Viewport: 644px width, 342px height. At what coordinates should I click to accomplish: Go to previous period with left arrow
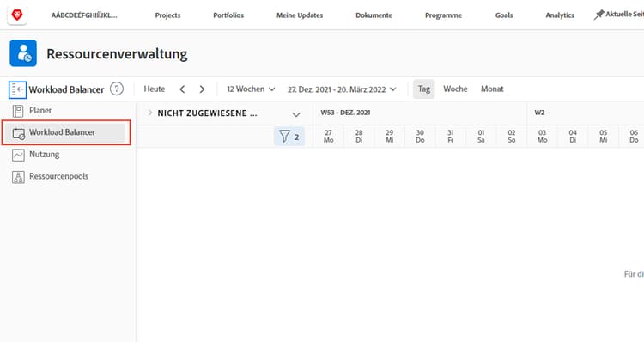click(182, 89)
